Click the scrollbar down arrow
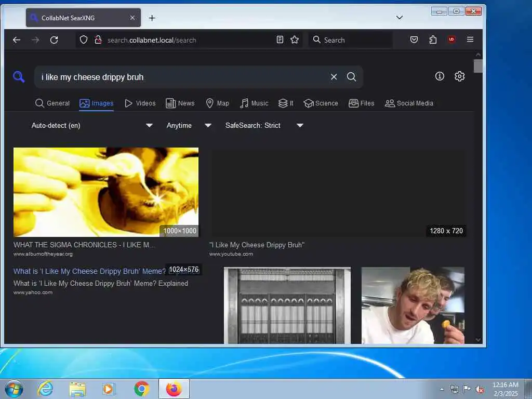The height and width of the screenshot is (399, 532). pyautogui.click(x=478, y=340)
